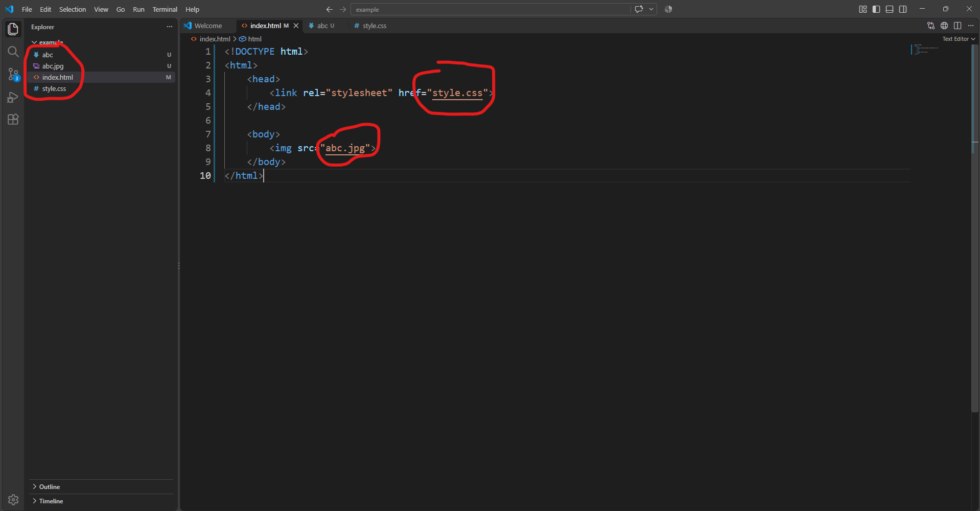Toggle the primary side bar
The height and width of the screenshot is (511, 980).
[876, 9]
